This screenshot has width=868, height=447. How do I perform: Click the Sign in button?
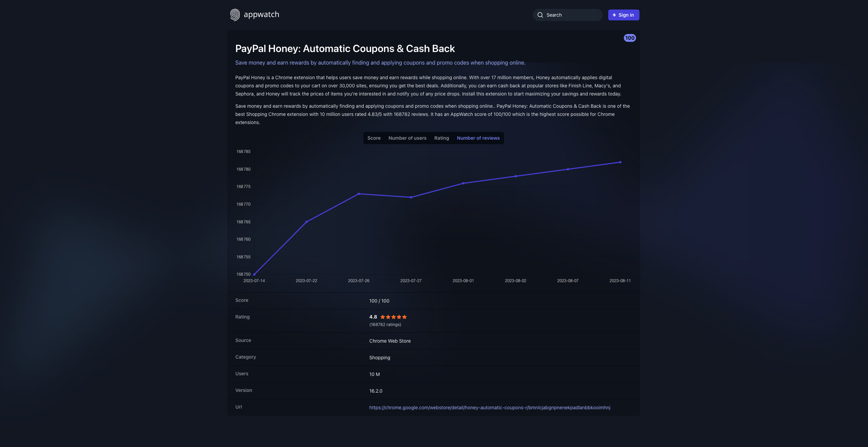[623, 15]
